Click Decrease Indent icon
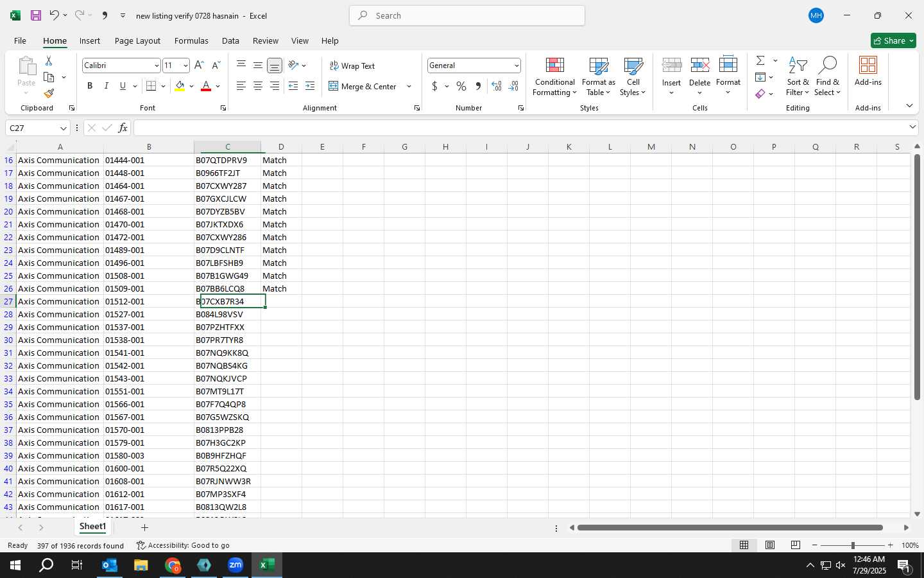This screenshot has height=578, width=924. tap(293, 86)
